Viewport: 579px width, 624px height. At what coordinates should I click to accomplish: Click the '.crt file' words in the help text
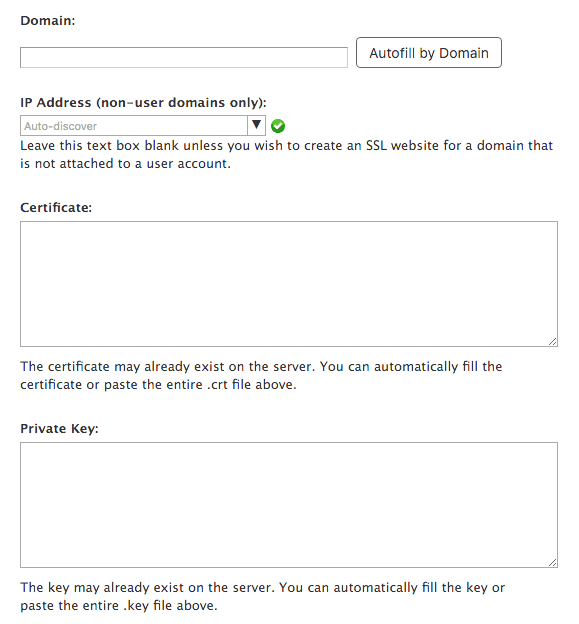pyautogui.click(x=229, y=385)
